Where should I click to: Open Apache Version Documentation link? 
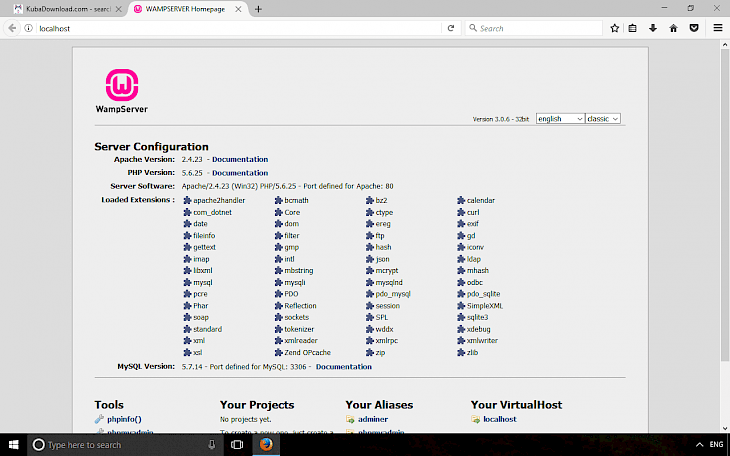pos(240,159)
